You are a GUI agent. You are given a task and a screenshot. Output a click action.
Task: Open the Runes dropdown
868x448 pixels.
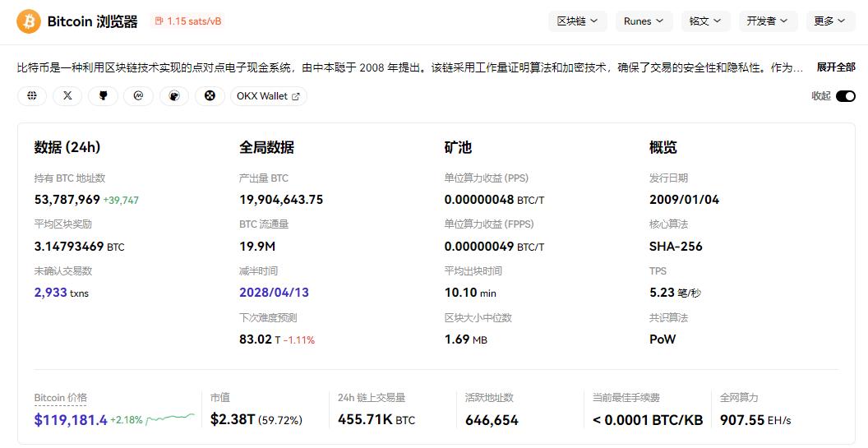click(644, 21)
